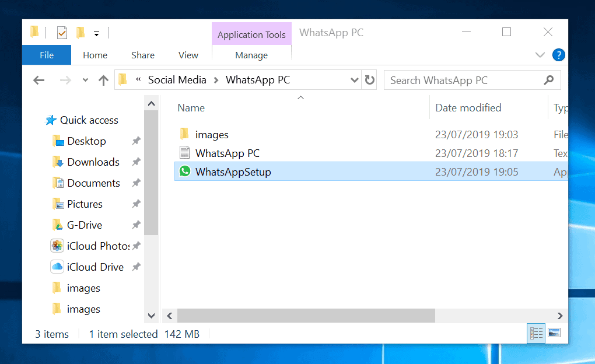Click the pin icon beside iCloud Drive
Screen dimensions: 595x364
coord(136,267)
